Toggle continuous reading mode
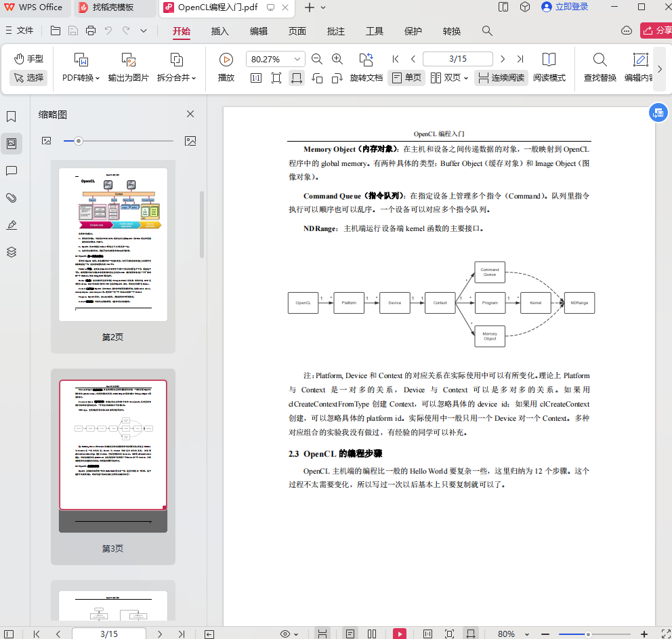This screenshot has height=639, width=672. 501,78
